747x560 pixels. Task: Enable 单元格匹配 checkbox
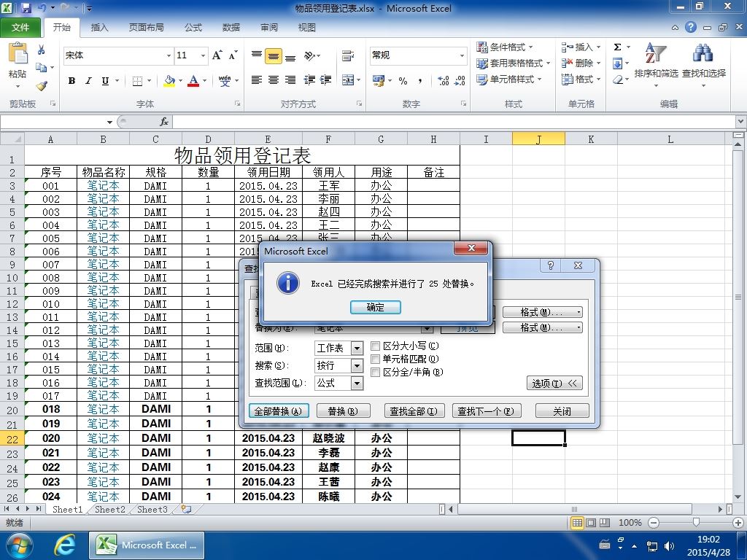376,359
